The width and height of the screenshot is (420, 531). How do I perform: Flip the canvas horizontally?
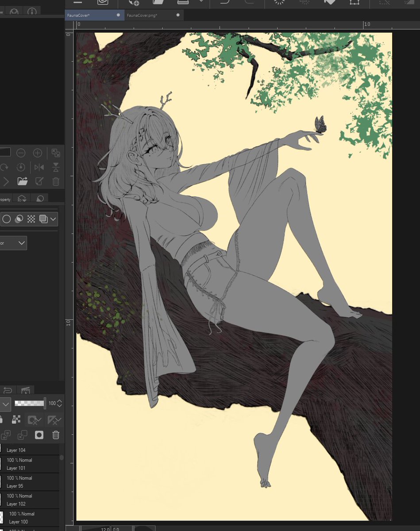tap(39, 167)
